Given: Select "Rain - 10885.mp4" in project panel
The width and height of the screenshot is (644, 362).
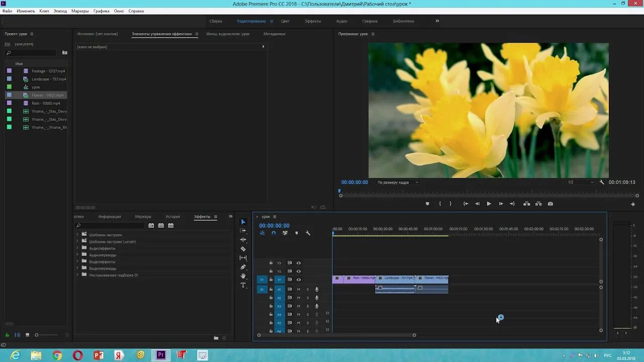Looking at the screenshot, I should point(46,103).
